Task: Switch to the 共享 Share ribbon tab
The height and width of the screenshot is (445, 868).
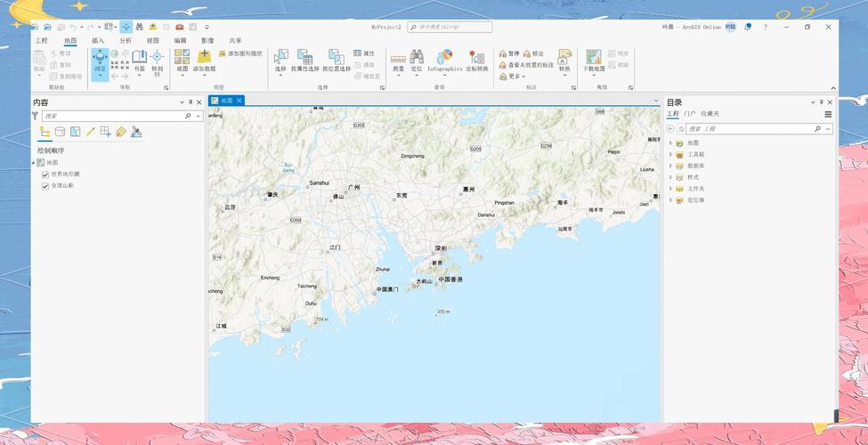Action: 235,40
